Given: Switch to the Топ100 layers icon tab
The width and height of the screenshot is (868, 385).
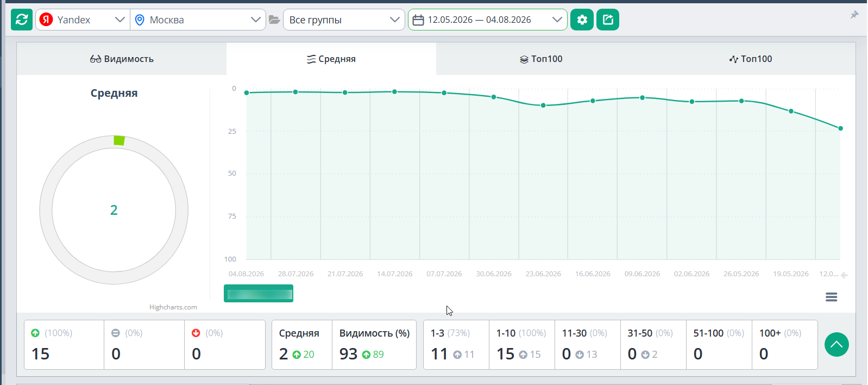Looking at the screenshot, I should click(x=541, y=59).
